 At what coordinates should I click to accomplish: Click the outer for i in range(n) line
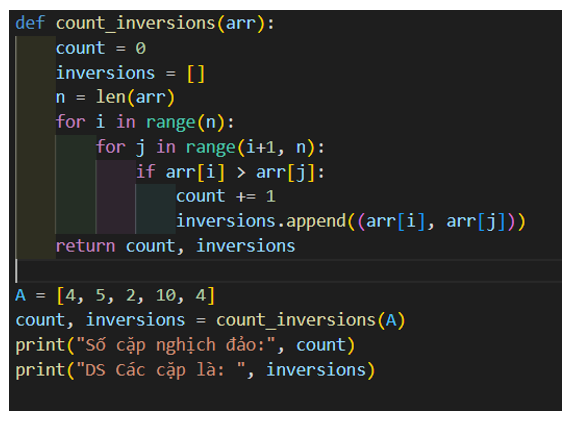tap(145, 122)
